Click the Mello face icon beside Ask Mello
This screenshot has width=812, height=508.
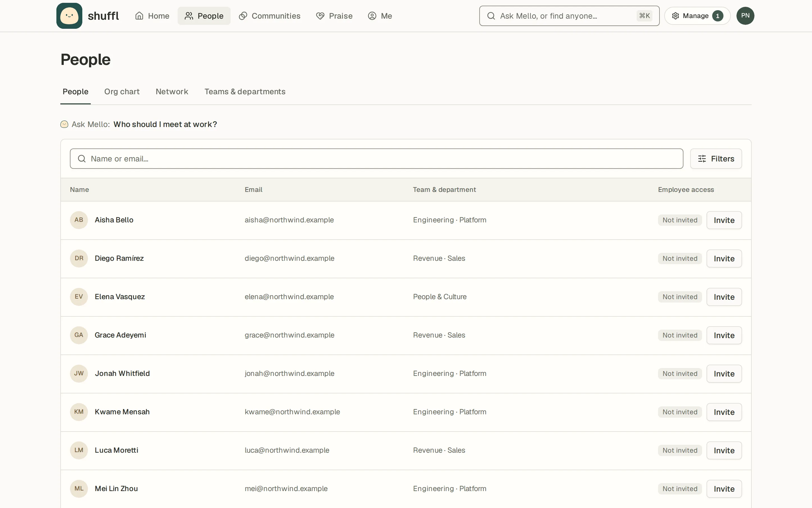[x=64, y=124]
